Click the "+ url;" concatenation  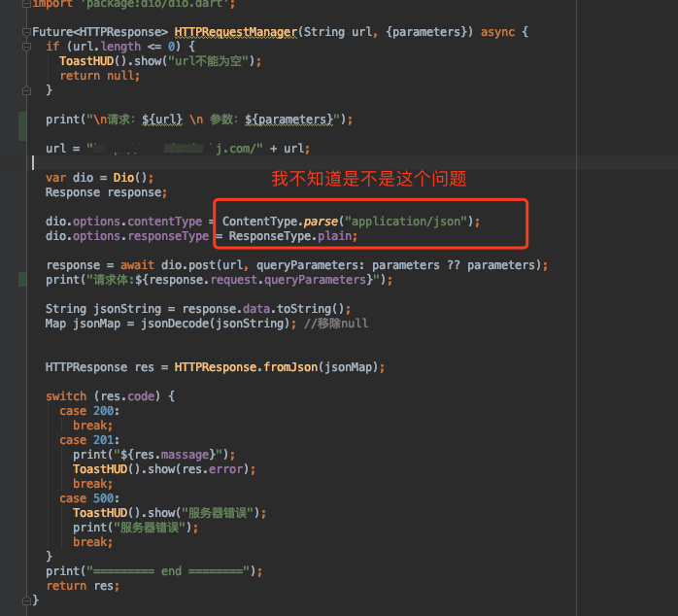[289, 149]
